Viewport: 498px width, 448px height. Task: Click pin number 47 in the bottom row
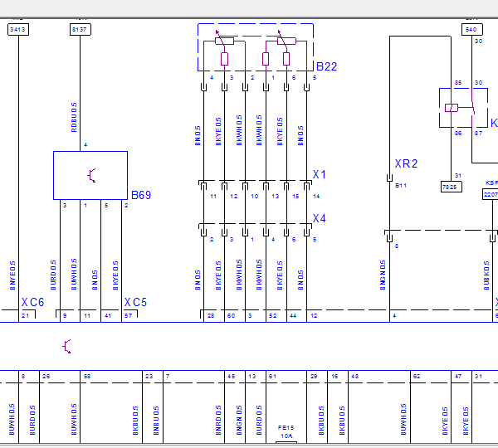(458, 377)
